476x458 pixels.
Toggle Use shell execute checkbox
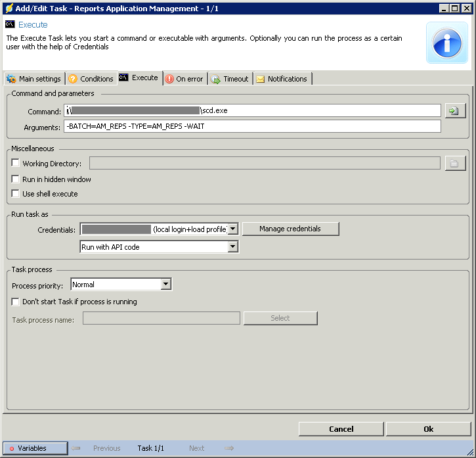(x=16, y=194)
